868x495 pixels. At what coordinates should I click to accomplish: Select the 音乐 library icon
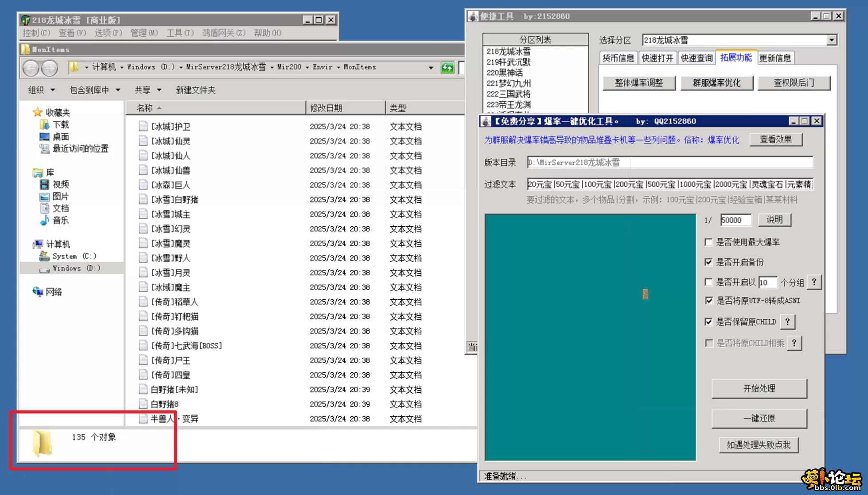click(44, 220)
